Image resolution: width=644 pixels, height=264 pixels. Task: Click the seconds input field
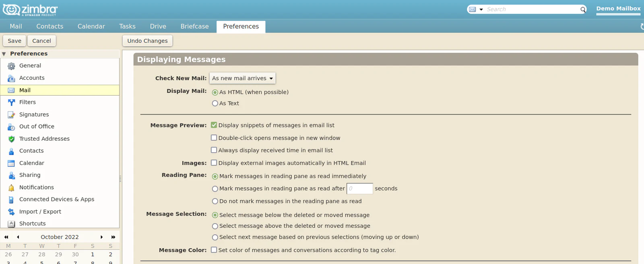[360, 189]
